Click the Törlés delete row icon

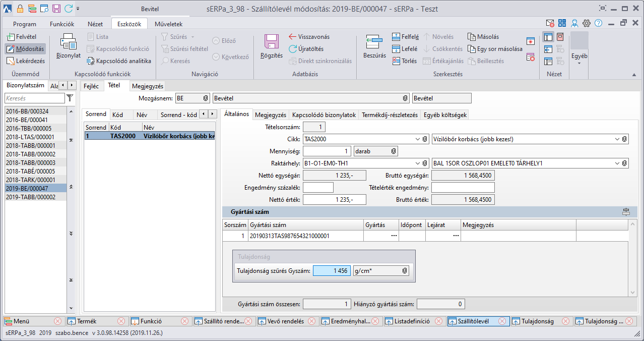tap(396, 61)
